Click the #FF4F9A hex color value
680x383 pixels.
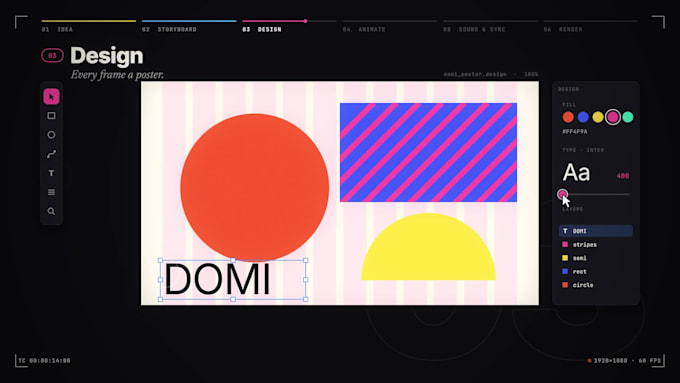click(575, 131)
